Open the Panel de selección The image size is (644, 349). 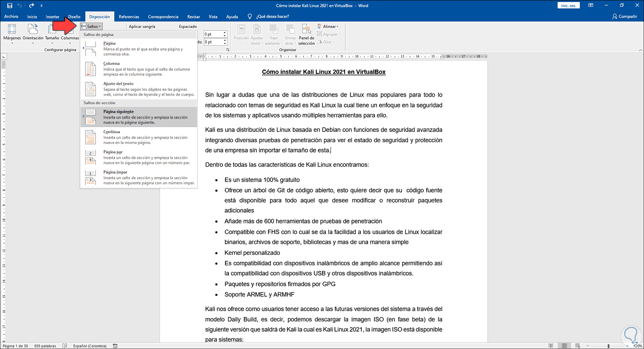[307, 34]
